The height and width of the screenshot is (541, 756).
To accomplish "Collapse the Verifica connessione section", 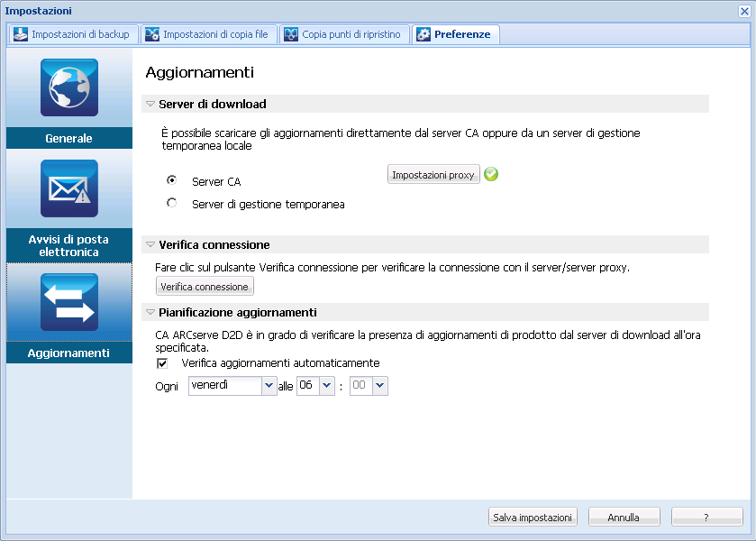I will tap(150, 244).
